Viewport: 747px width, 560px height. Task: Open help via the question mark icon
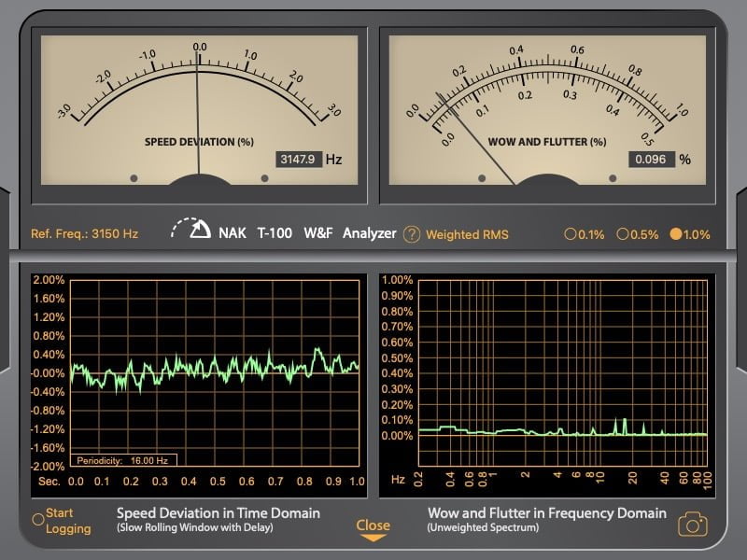(x=412, y=234)
